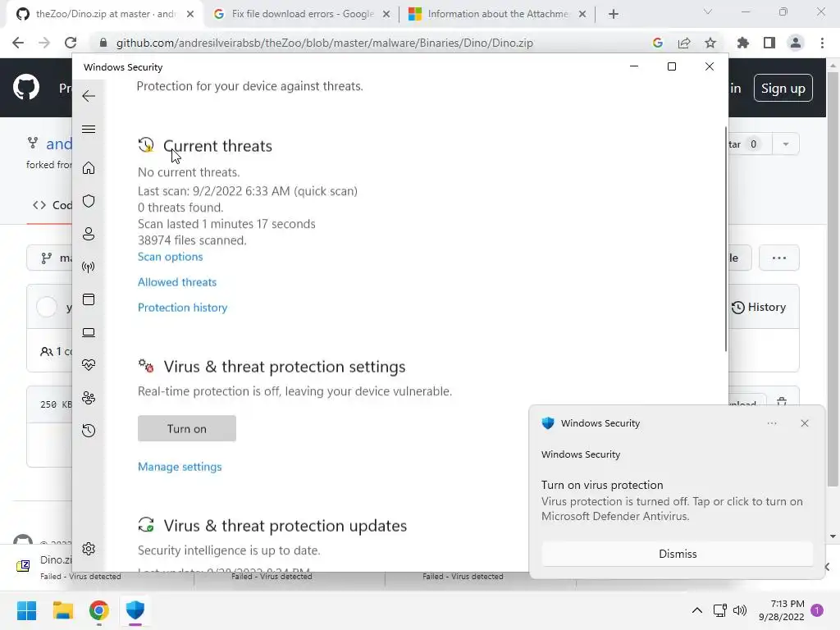Click the GitHub address bar URL
Screen dimensions: 840x630
325,43
